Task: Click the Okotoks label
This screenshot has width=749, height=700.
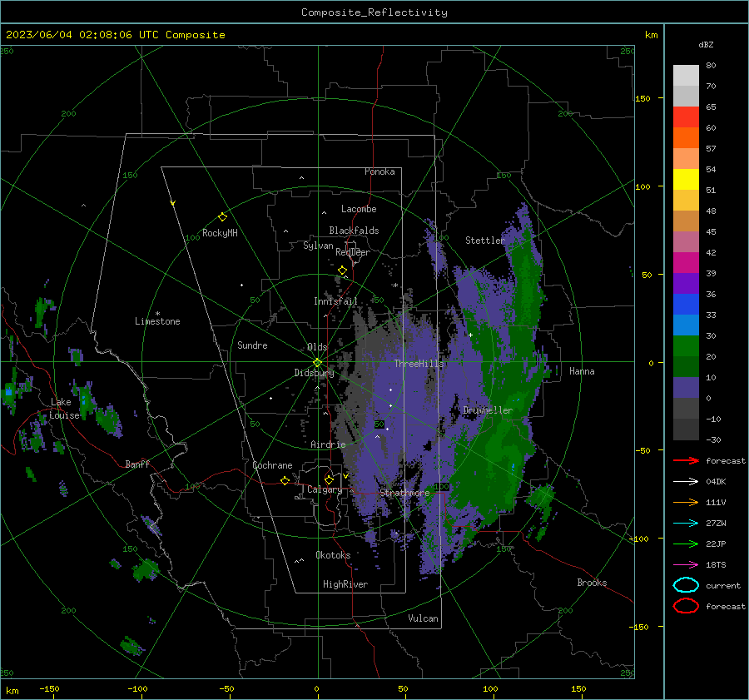Action: point(333,555)
